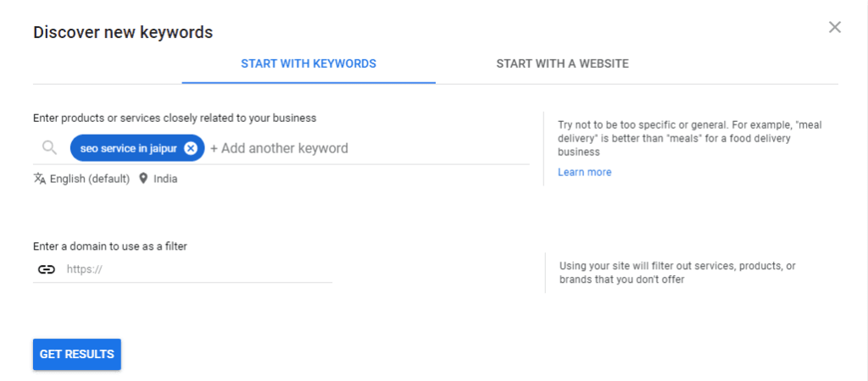Click the search magnifier icon
The width and height of the screenshot is (868, 381).
pos(49,148)
